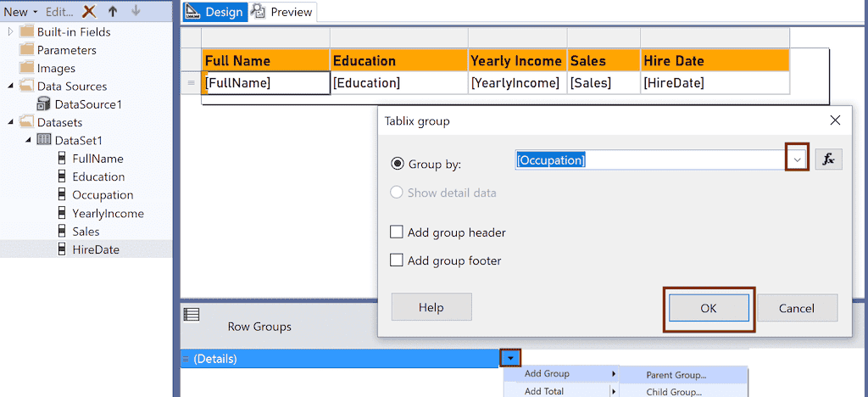Click the [Occupation] group expression field
The height and width of the screenshot is (397, 868).
[x=648, y=159]
